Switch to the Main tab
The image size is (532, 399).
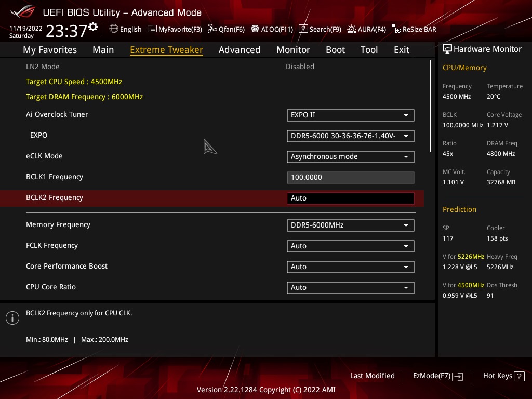[103, 50]
